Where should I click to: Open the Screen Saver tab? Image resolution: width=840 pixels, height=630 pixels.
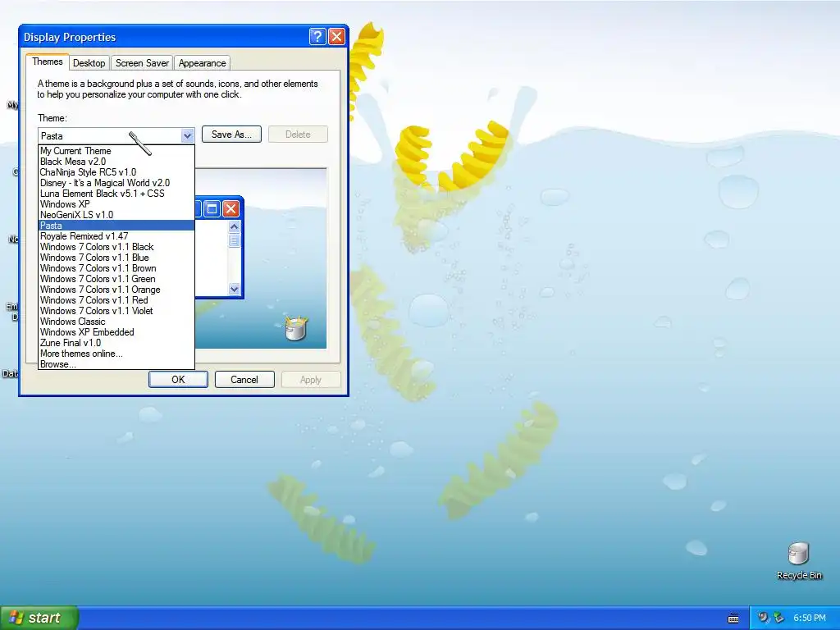tap(142, 62)
